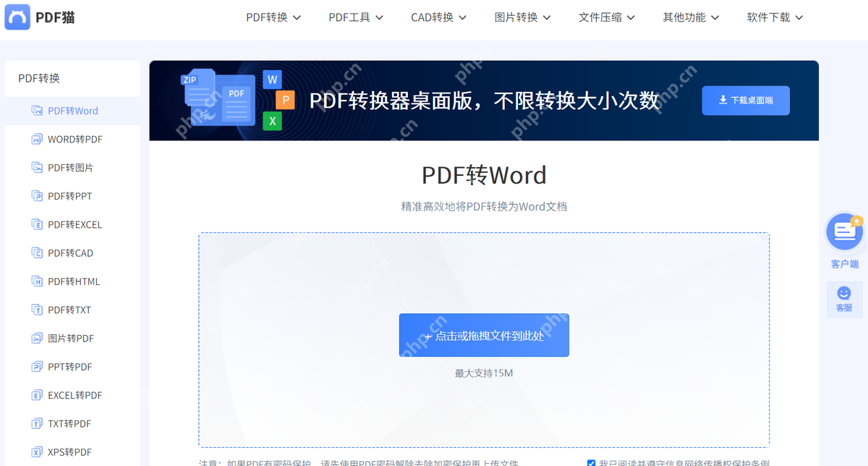Screen dimensions: 868x466
Task: Click the WORD转PDF sidebar icon
Action: click(x=37, y=139)
